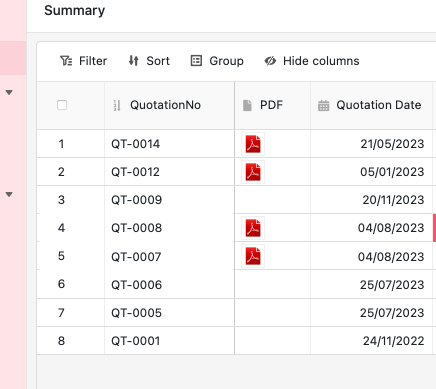
Task: Collapse the lower sidebar section arrow
Action: pyautogui.click(x=9, y=194)
